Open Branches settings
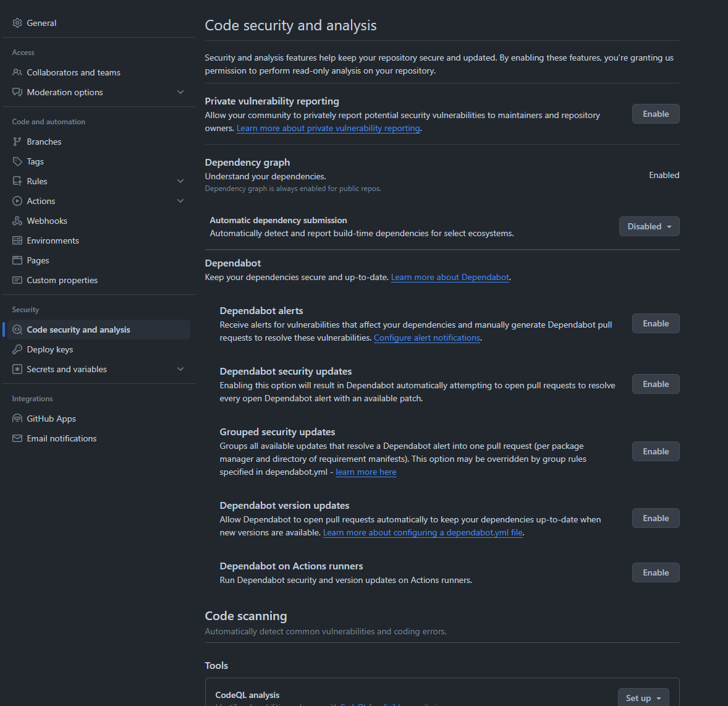The image size is (728, 706). (98, 142)
